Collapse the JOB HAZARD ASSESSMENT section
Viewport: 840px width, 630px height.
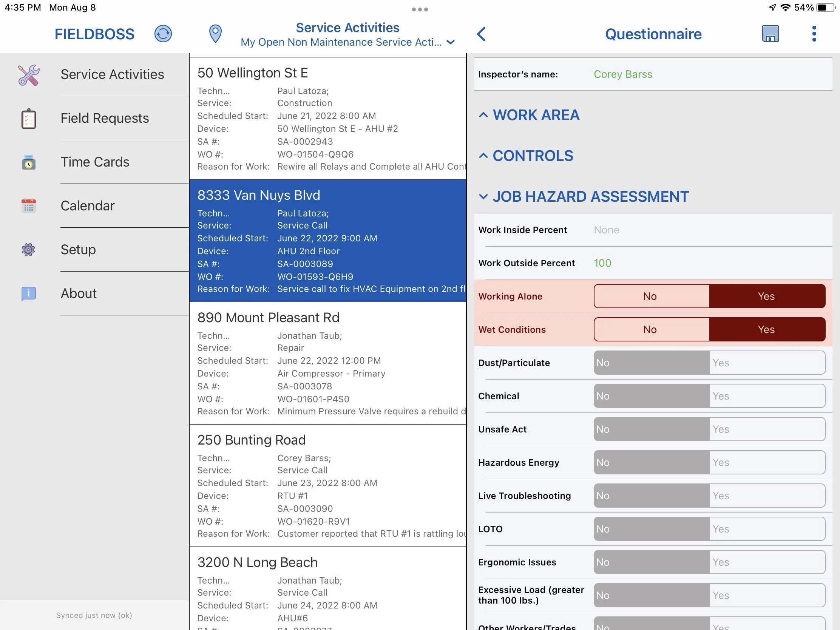click(x=590, y=197)
